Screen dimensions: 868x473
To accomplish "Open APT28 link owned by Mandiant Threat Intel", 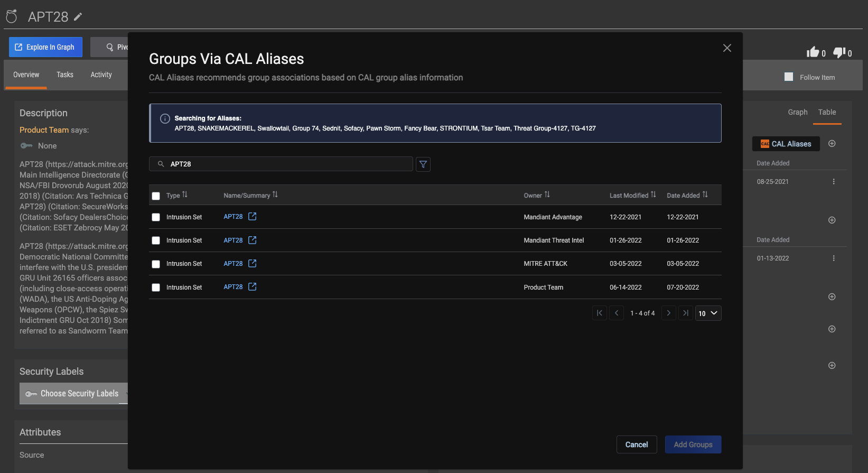I will pos(233,240).
